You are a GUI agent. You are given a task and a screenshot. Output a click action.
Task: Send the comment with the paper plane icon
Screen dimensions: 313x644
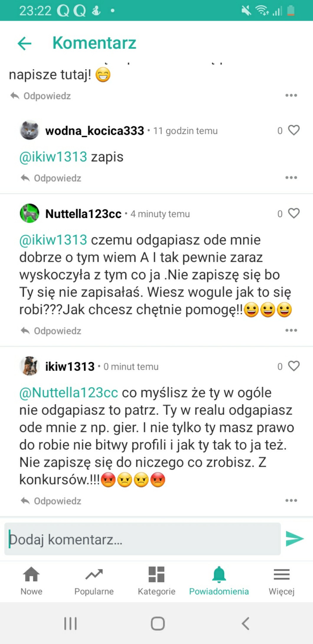click(294, 539)
